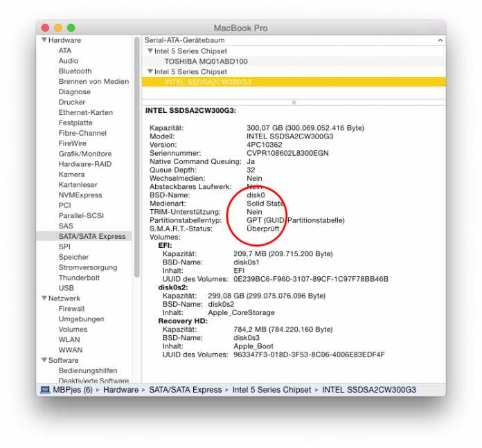Collapse the second Intel 5 Series Chipset node
482x448 pixels.
(150, 72)
